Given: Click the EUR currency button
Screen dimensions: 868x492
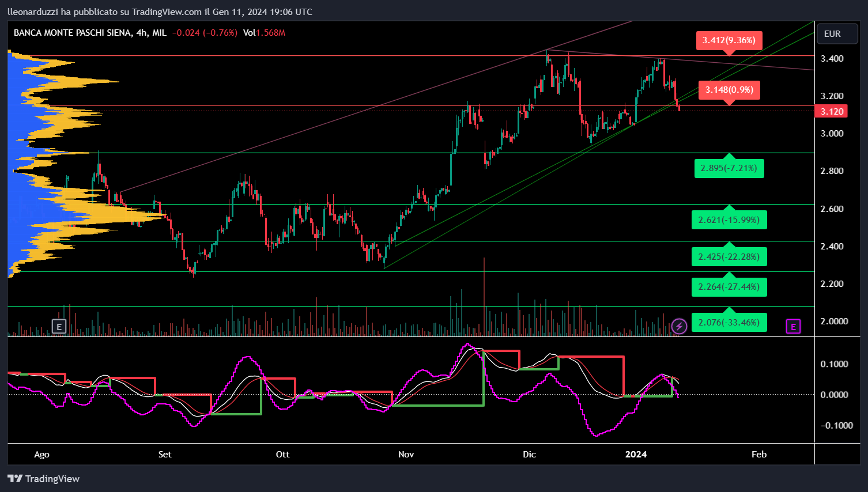Looking at the screenshot, I should click(837, 34).
